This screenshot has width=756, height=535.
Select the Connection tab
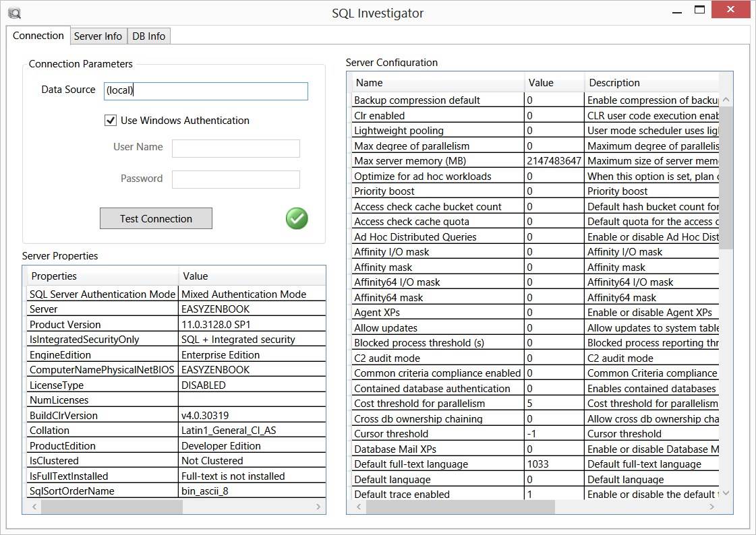(x=38, y=36)
